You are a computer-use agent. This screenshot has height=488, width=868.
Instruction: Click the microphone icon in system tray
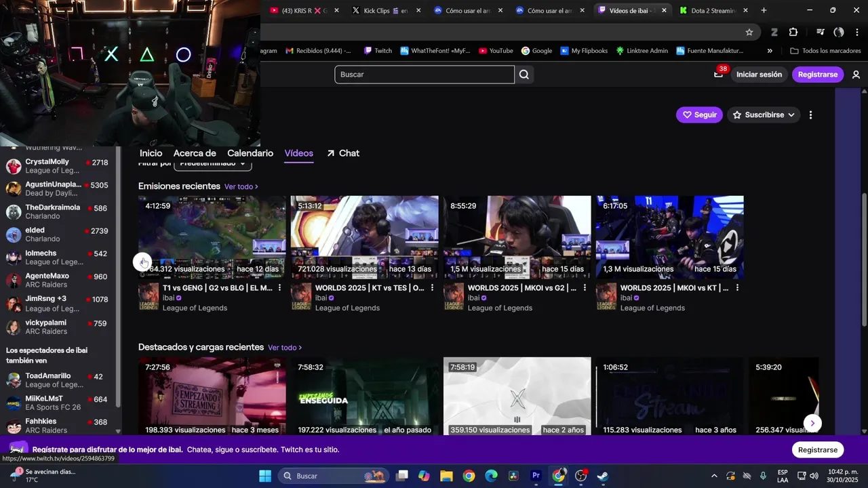763,476
